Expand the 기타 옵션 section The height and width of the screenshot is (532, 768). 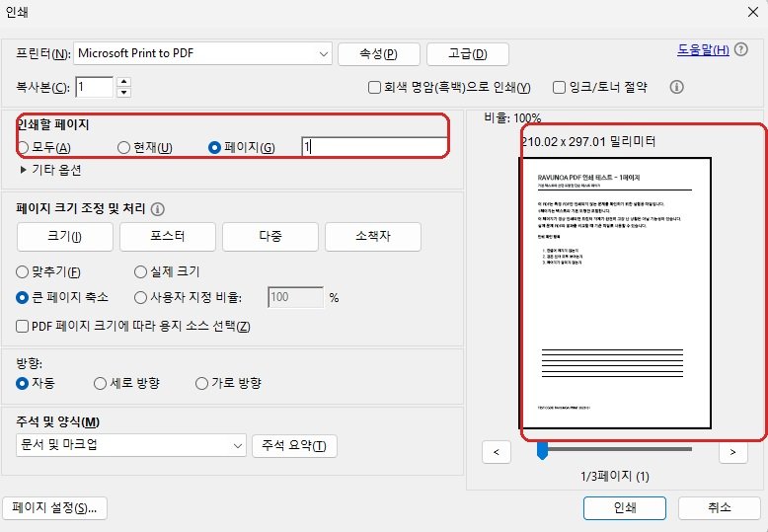coord(50,170)
